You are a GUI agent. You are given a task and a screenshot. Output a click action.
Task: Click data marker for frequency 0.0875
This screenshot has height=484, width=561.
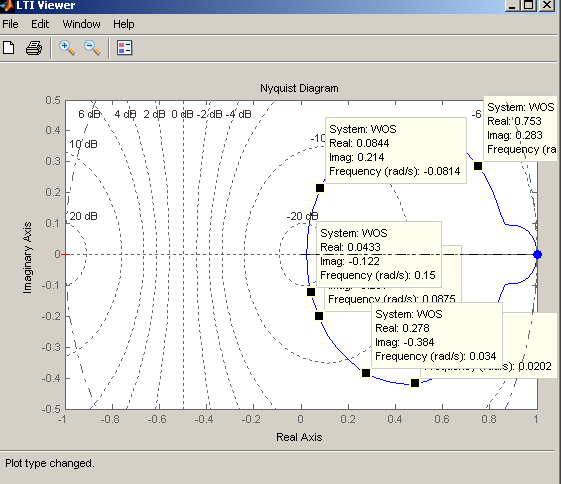pyautogui.click(x=319, y=316)
